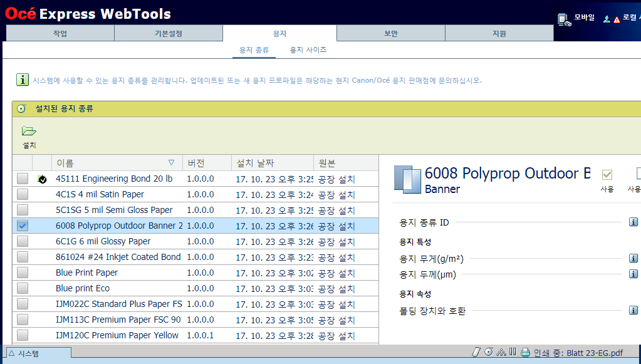
Task: Click the info icon for 폴딩 장치와 호환
Action: coord(633,311)
